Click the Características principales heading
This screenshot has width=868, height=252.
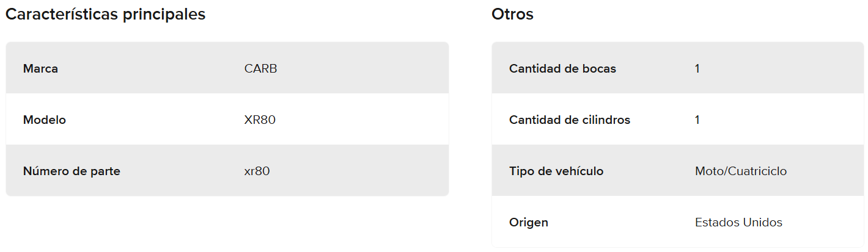(105, 15)
